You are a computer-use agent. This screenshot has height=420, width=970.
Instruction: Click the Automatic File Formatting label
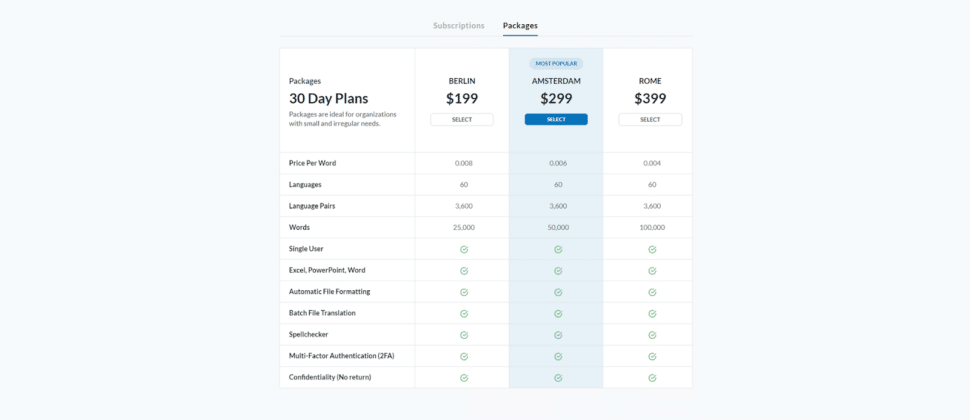330,291
